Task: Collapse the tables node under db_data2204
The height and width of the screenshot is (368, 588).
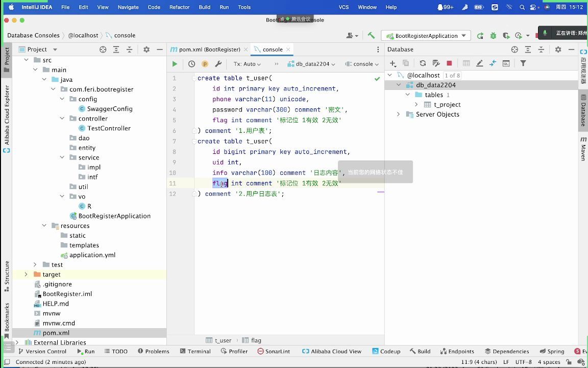Action: tap(407, 95)
